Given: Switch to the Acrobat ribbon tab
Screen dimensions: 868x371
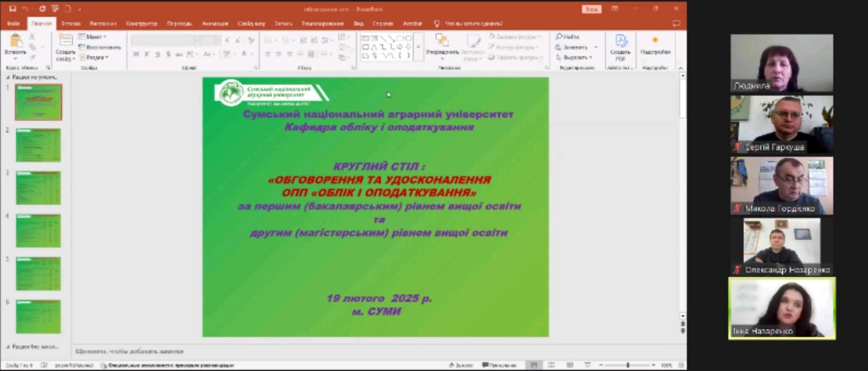Looking at the screenshot, I should coord(412,23).
